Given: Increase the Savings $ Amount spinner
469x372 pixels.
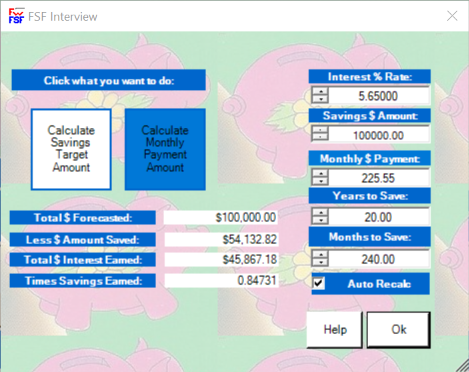Looking at the screenshot, I should 320,130.
